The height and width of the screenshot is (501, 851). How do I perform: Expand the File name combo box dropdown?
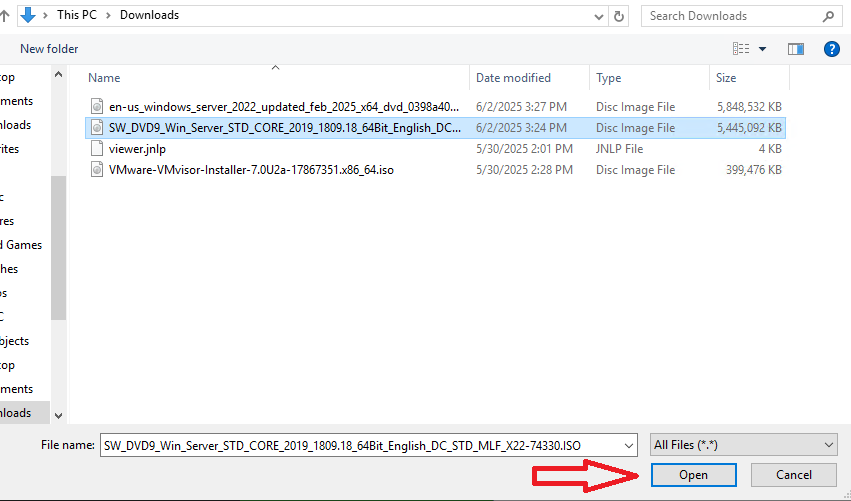pyautogui.click(x=628, y=446)
